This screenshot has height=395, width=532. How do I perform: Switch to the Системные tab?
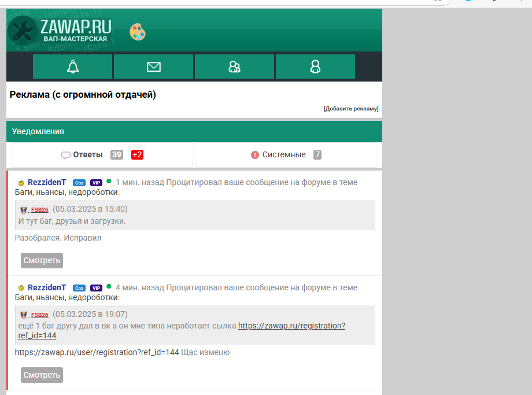pyautogui.click(x=283, y=154)
